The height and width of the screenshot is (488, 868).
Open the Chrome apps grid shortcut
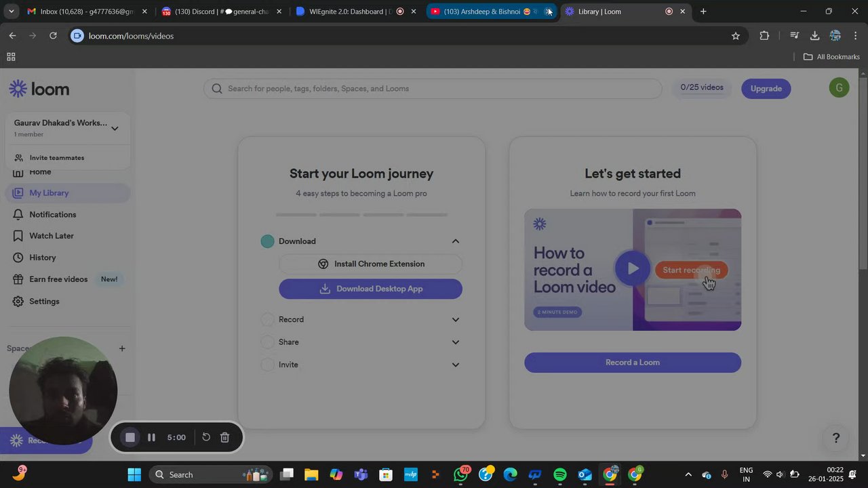[x=11, y=57]
